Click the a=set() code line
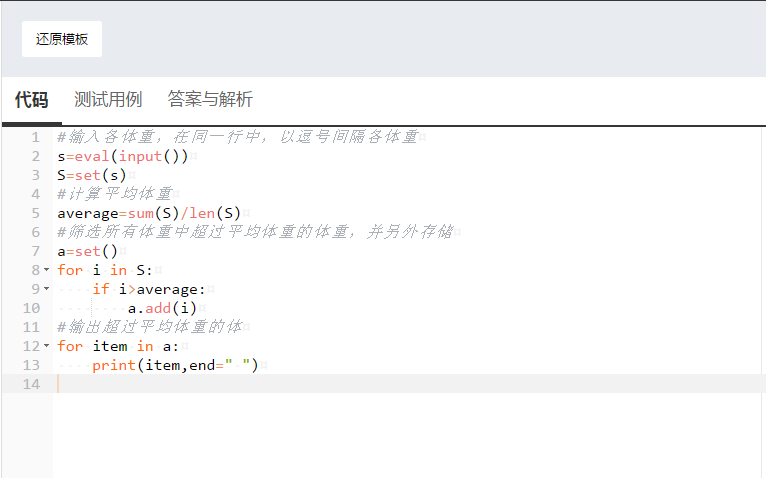Viewport: 766px width, 478px height. tap(87, 251)
